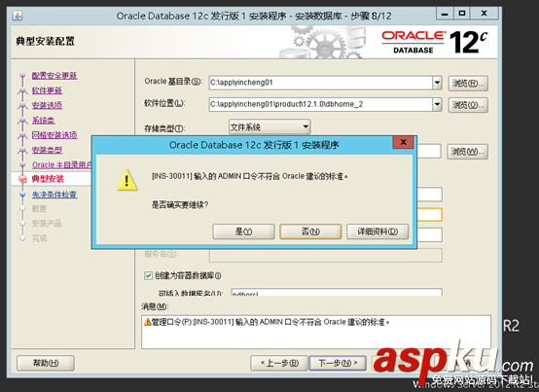Screen dimensions: 539x392
Task: Click the yellow warning triangle icon
Action: (127, 180)
